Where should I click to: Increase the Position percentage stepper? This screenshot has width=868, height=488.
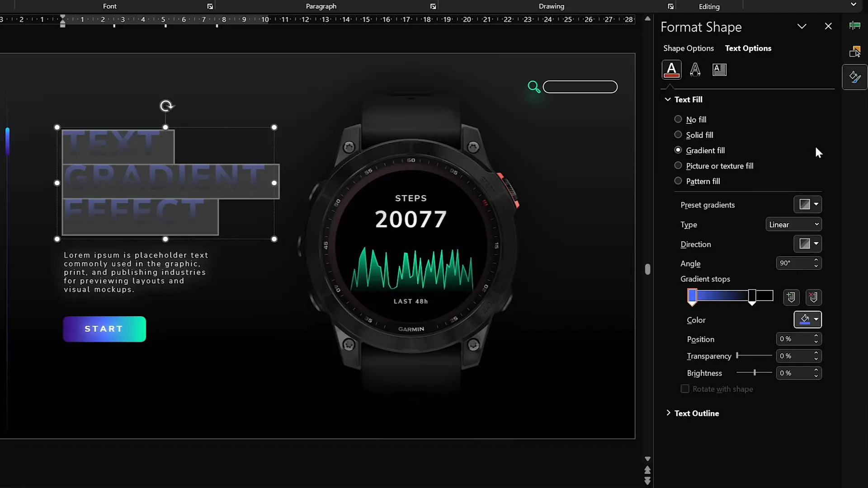[816, 336]
